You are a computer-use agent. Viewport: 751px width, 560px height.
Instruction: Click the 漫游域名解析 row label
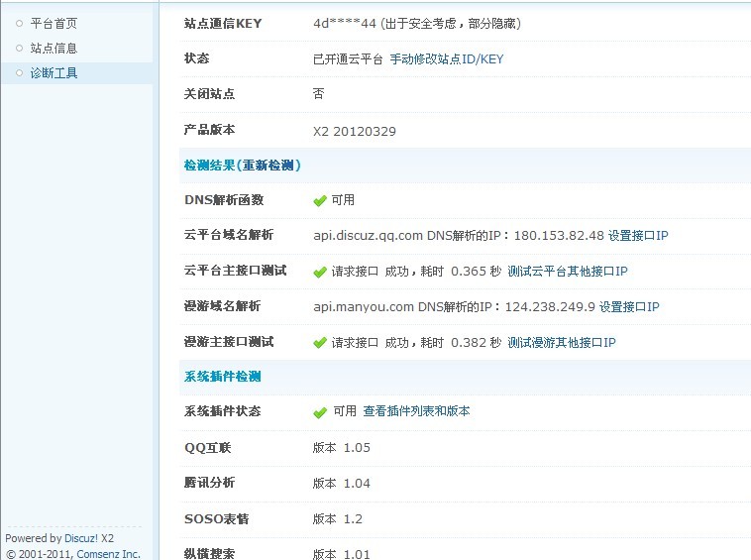(x=222, y=305)
